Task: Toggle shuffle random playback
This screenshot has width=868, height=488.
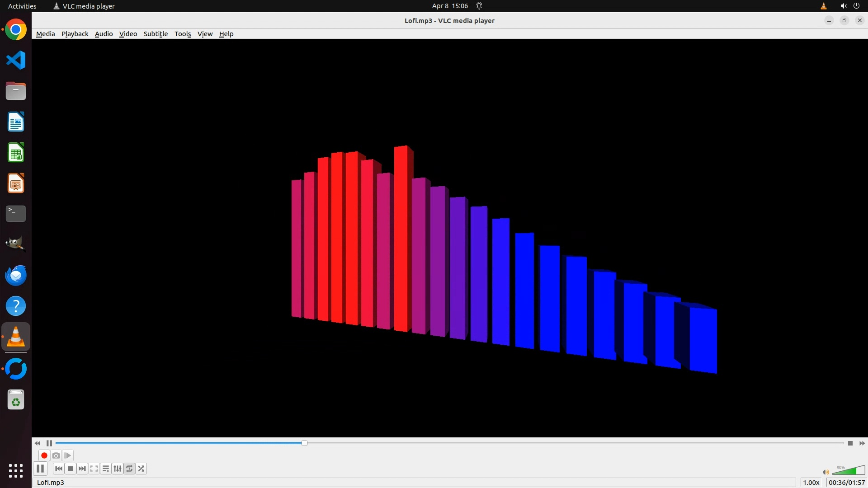Action: click(141, 469)
